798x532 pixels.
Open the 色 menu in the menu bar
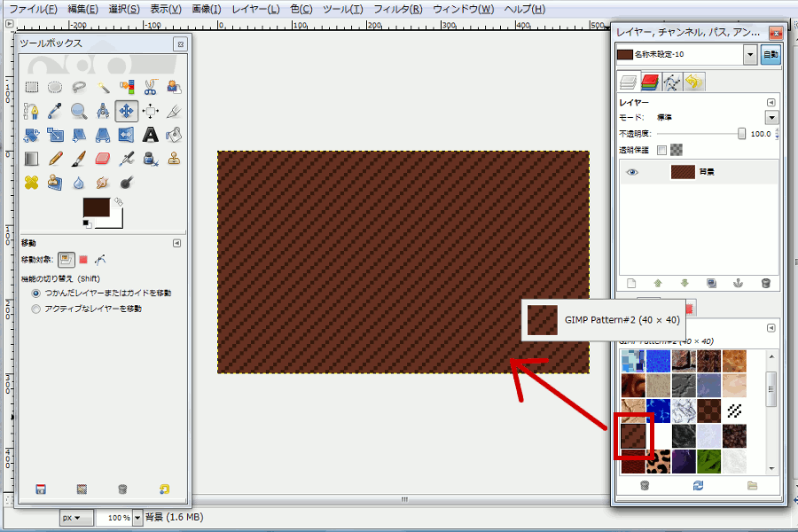(300, 9)
